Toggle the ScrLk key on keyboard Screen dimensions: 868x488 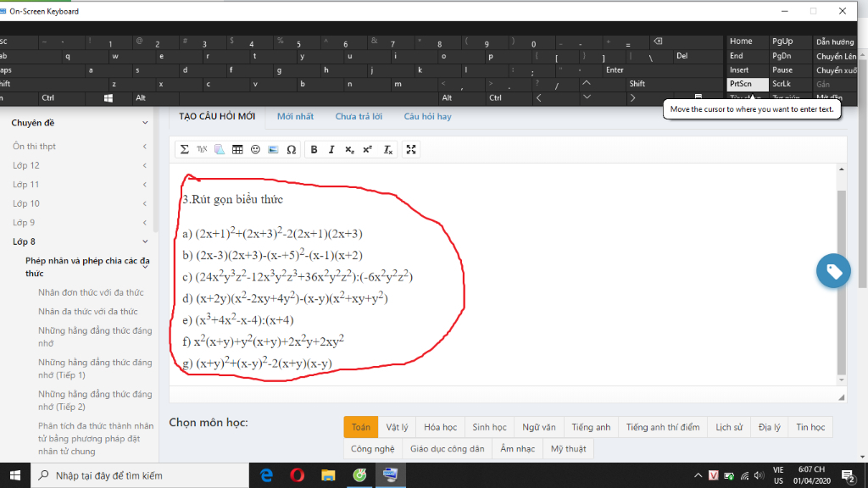[x=790, y=84]
